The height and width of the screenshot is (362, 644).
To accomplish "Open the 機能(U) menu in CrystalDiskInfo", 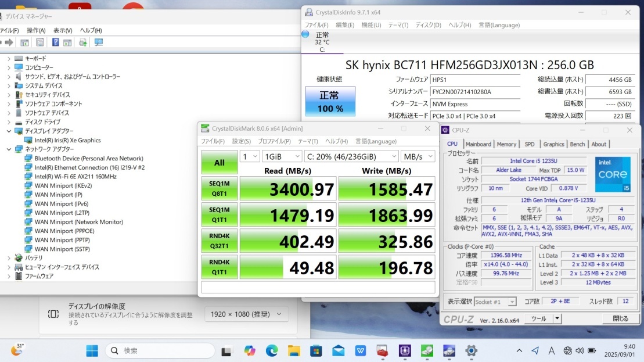I will coord(371,25).
